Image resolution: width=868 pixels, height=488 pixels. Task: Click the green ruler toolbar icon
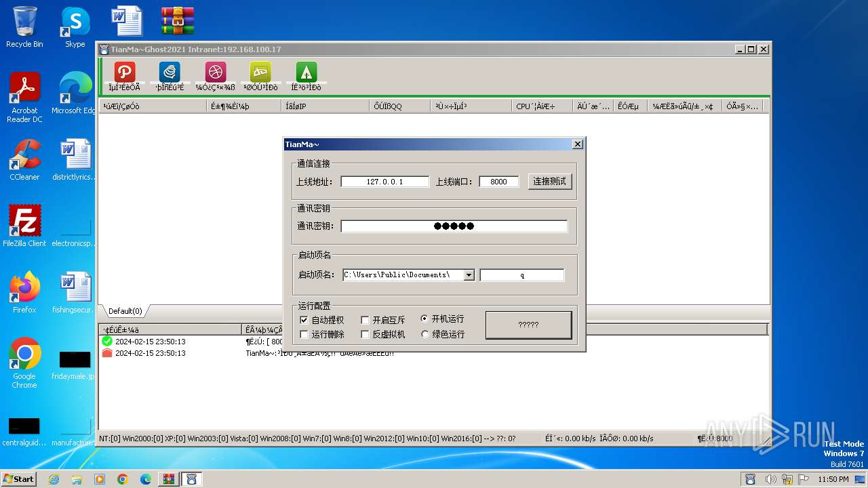click(x=260, y=72)
